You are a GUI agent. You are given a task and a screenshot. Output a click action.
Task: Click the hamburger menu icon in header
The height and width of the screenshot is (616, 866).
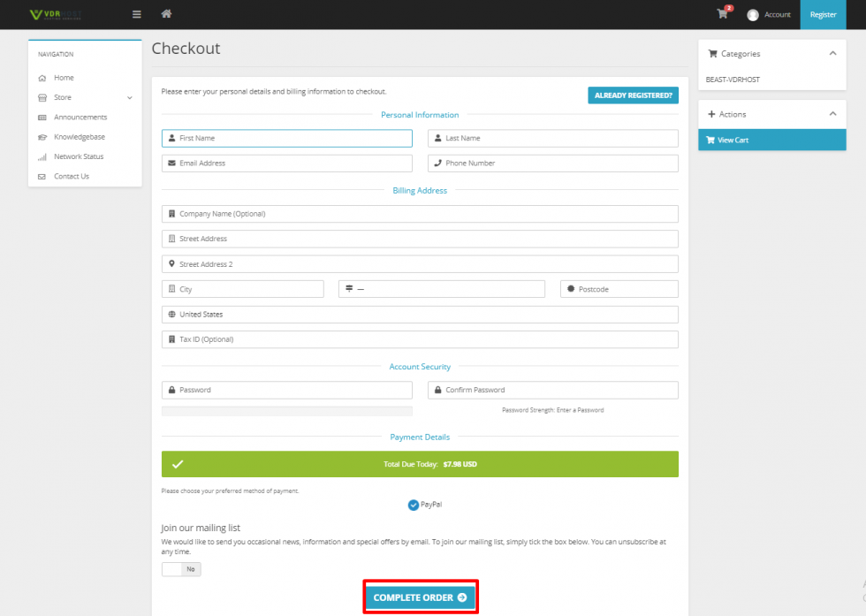click(x=136, y=14)
